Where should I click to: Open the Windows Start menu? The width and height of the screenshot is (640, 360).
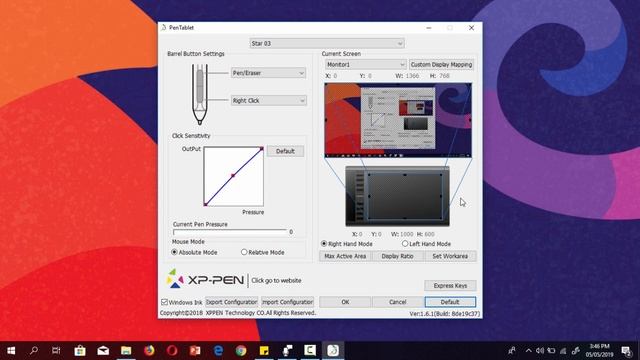[x=11, y=351]
